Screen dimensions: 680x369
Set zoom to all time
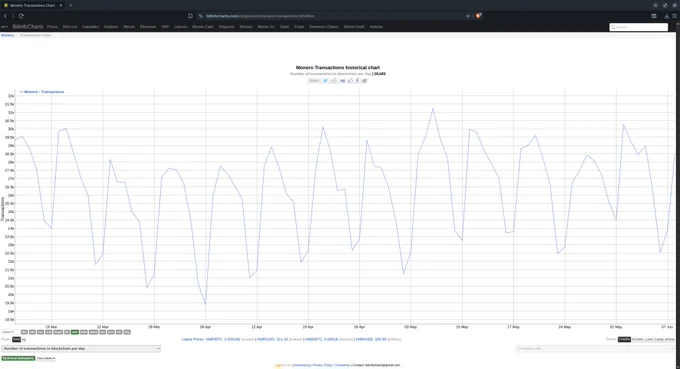point(670,339)
